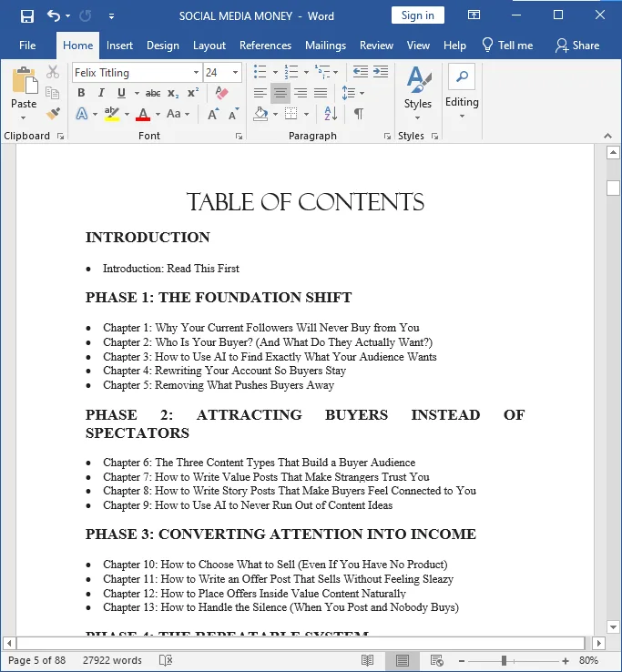Click the Format Painter brush icon
Viewport: 622px width, 672px height.
click(x=53, y=114)
